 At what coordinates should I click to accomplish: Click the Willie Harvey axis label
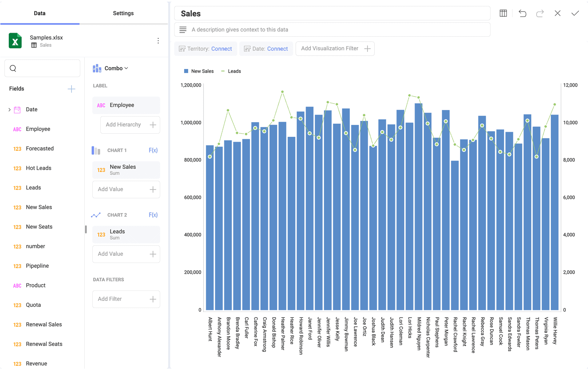[x=555, y=331]
